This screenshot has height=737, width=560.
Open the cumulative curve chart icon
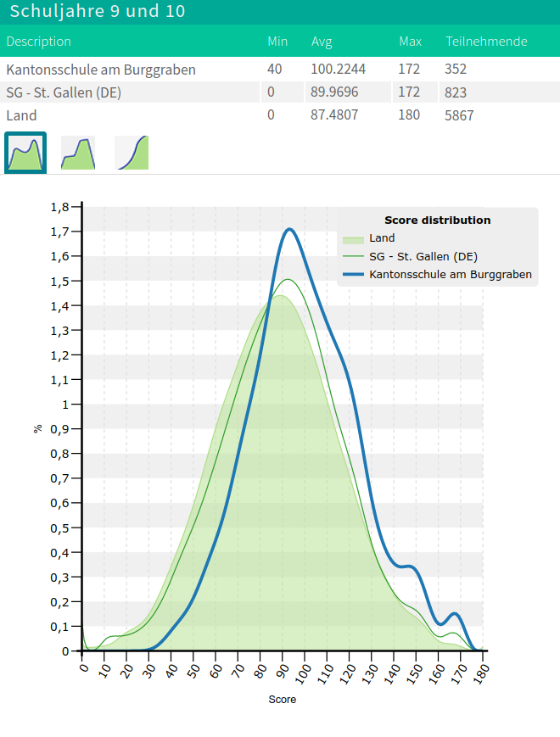[x=132, y=153]
